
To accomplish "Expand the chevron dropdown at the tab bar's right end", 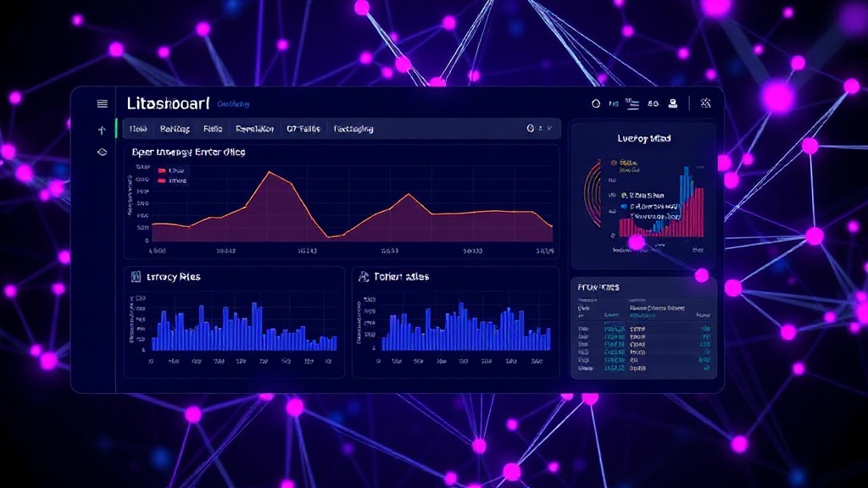I will click(549, 129).
